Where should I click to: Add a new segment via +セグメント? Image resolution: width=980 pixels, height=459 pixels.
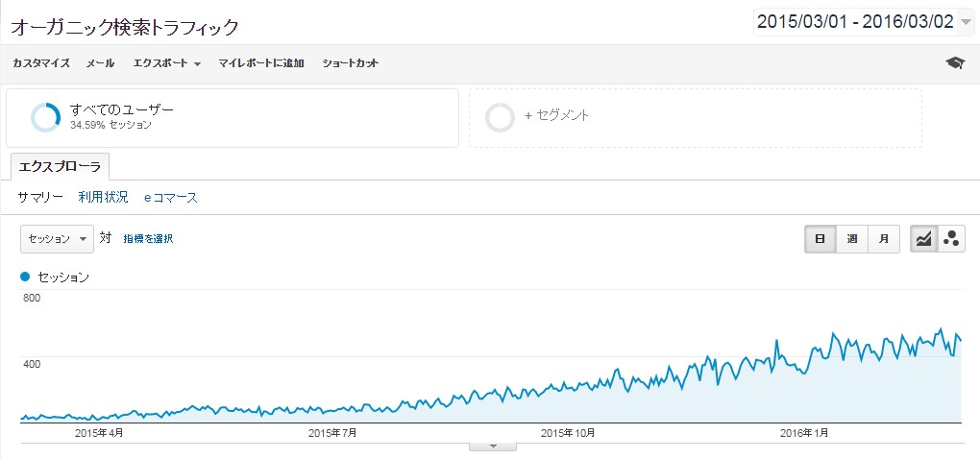pos(556,116)
